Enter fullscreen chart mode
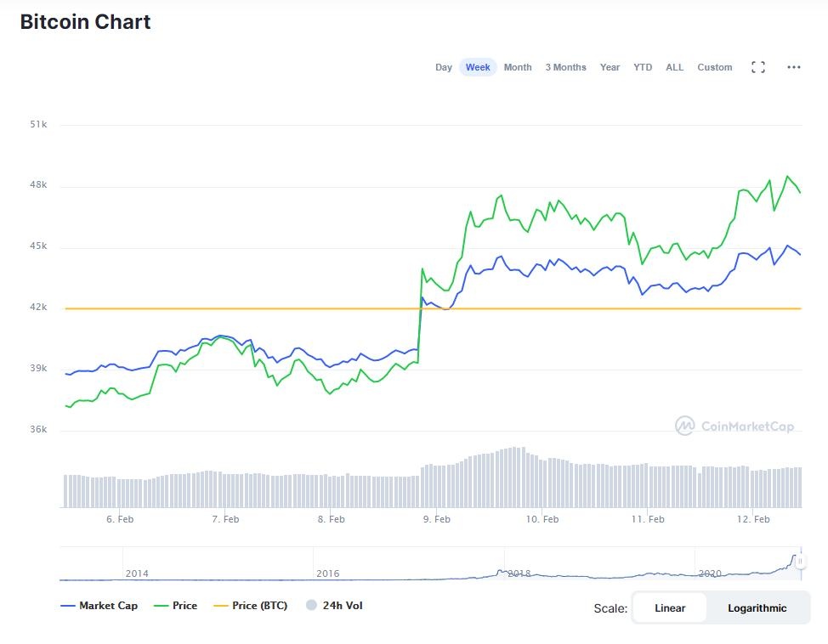828x644 pixels. 758,67
